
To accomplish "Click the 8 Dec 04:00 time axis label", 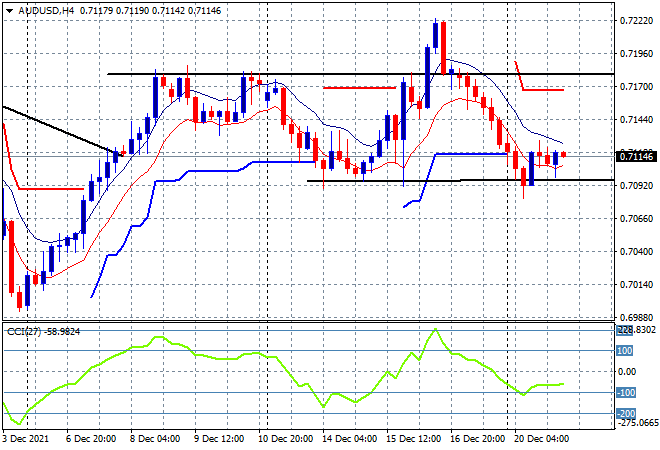I will pos(155,439).
